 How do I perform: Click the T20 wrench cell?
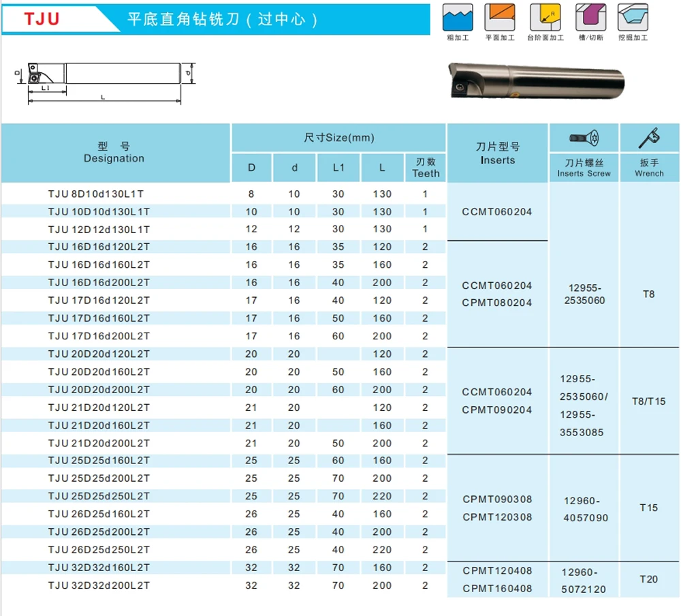pyautogui.click(x=649, y=579)
